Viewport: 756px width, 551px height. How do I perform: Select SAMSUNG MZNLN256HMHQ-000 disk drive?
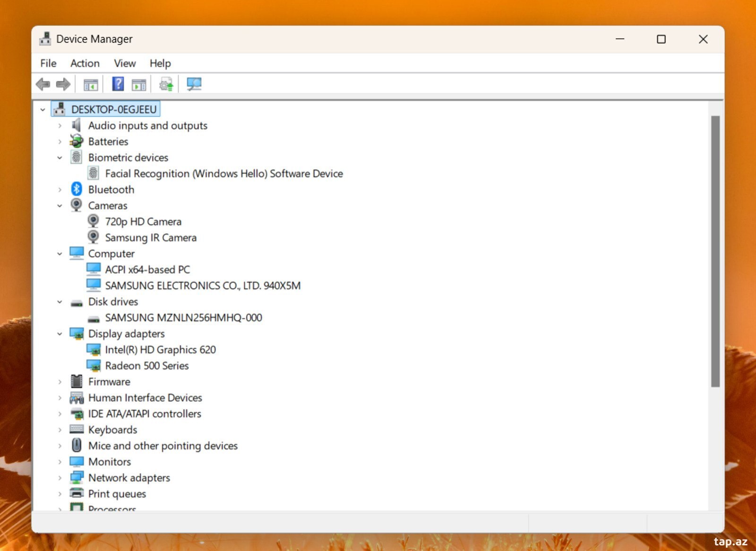pos(183,318)
